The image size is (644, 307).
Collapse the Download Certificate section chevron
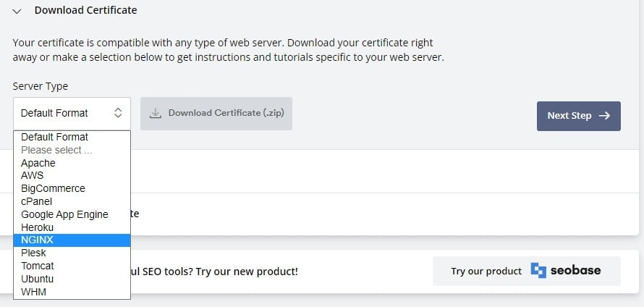[17, 11]
